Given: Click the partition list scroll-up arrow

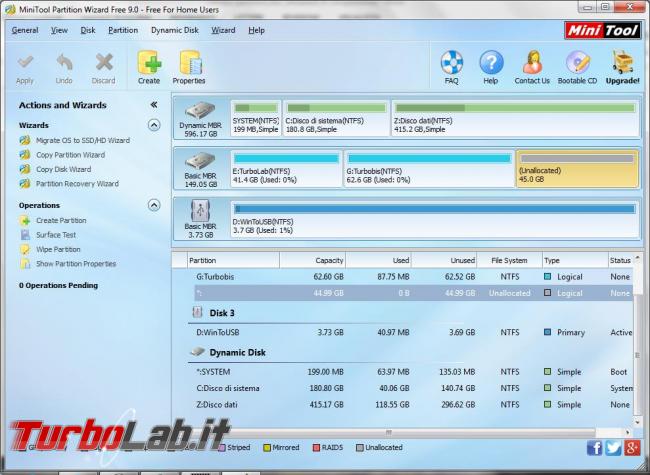Looking at the screenshot, I should pos(638,258).
